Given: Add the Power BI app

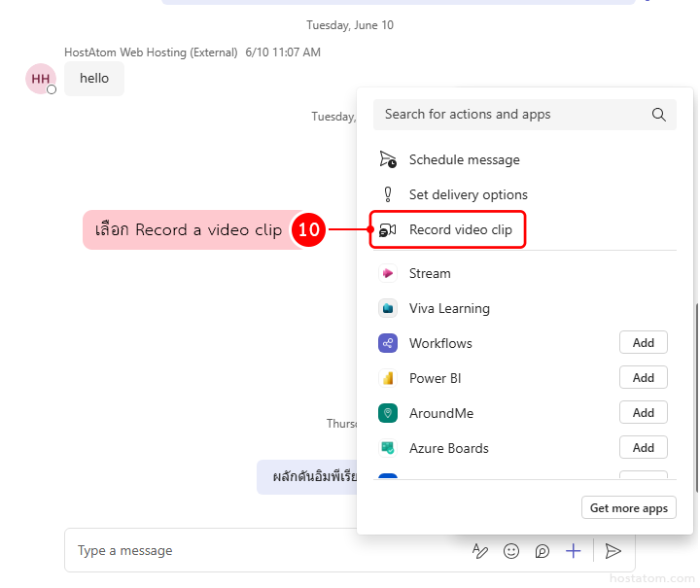Looking at the screenshot, I should (x=643, y=377).
